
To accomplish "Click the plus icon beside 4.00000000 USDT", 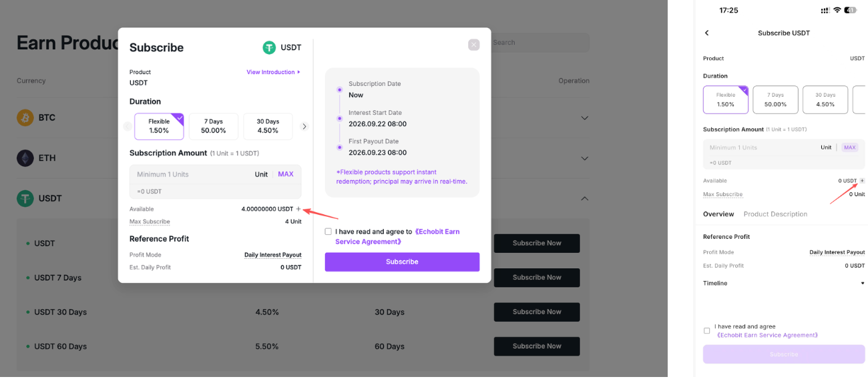I will click(298, 209).
